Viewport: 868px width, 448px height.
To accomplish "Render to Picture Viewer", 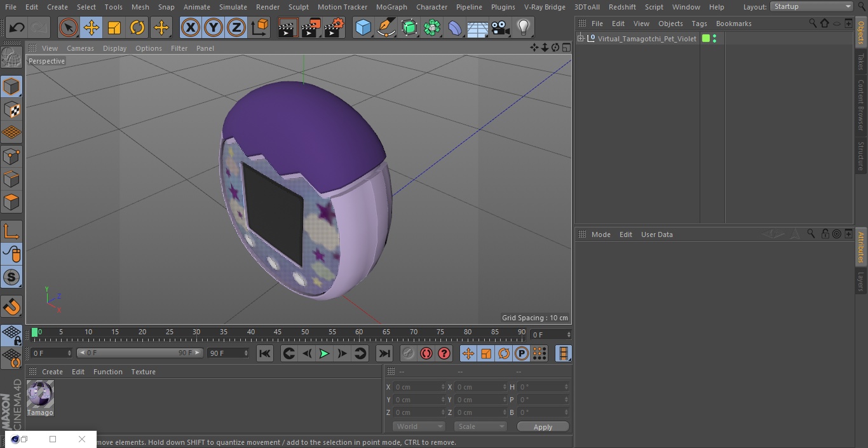I will pos(311,27).
